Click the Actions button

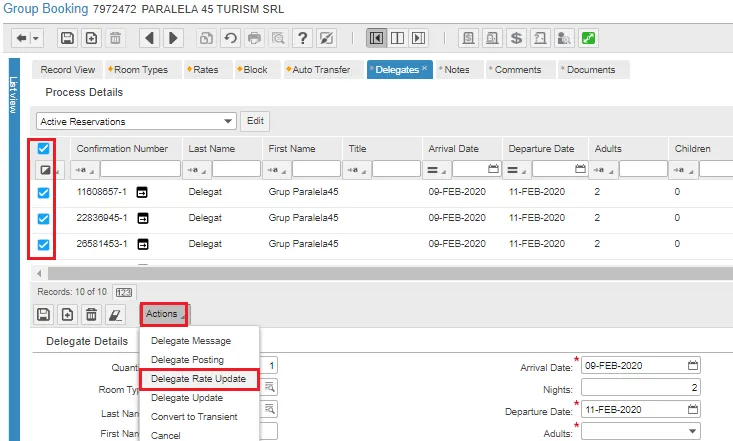[164, 314]
